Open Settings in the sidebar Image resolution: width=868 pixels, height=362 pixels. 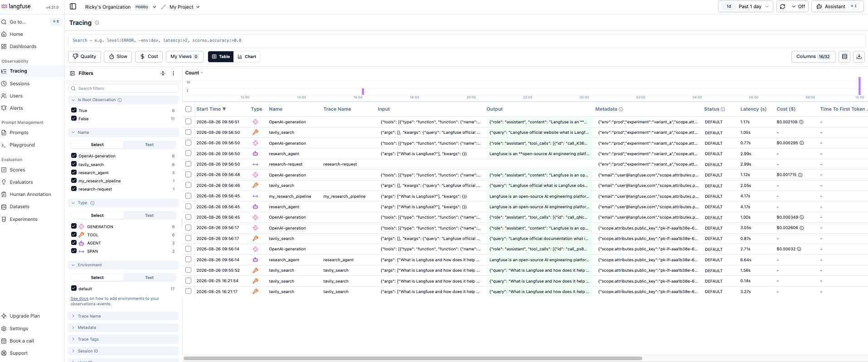tap(19, 328)
